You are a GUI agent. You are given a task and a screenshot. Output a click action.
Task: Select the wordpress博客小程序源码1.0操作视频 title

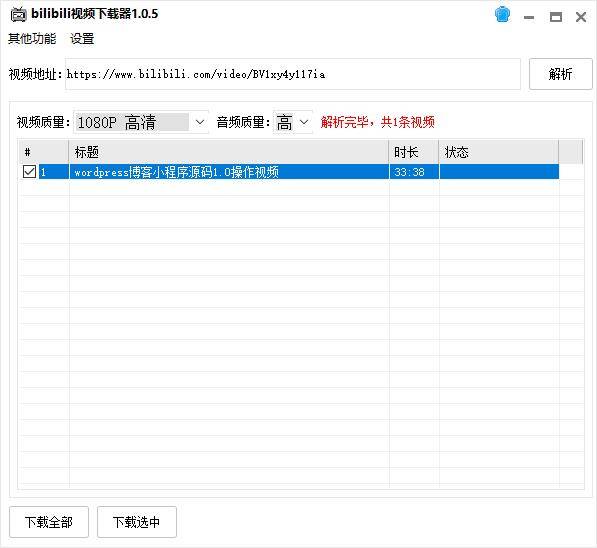(x=177, y=172)
